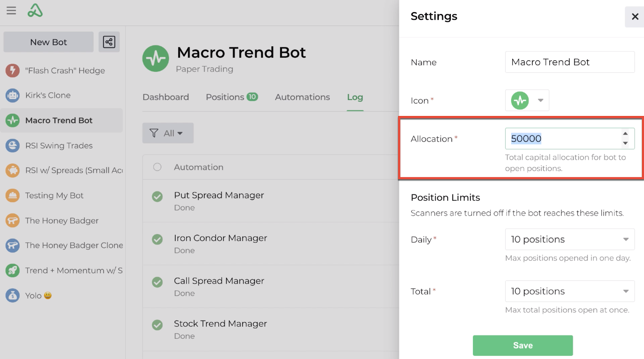Click the New Bot button
This screenshot has width=644, height=359.
click(x=49, y=42)
